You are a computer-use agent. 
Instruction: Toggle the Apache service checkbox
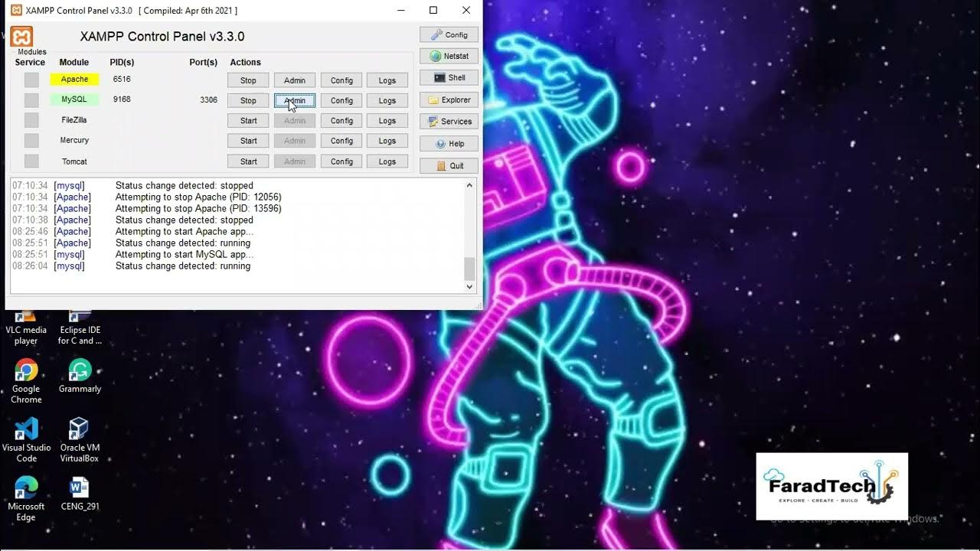click(31, 80)
